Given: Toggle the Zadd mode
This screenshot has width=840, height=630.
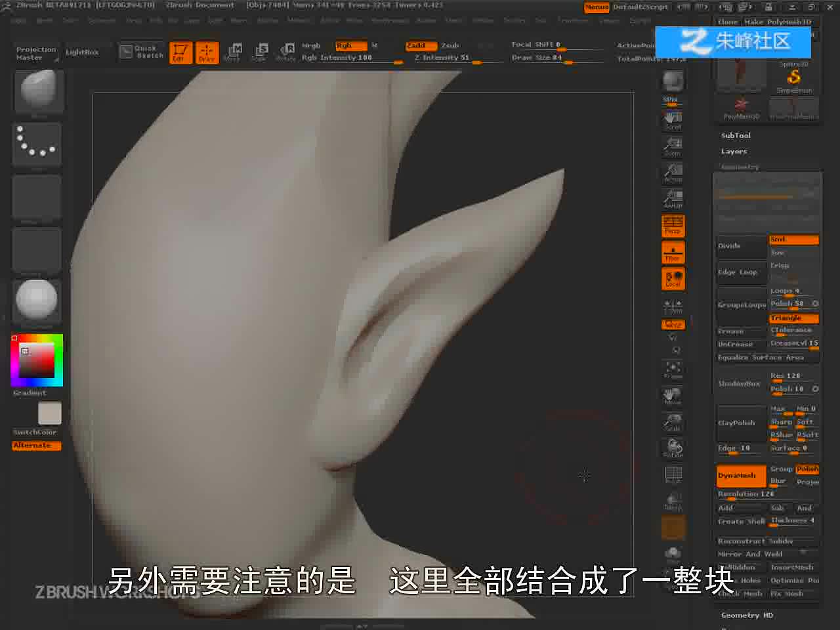Looking at the screenshot, I should pos(421,46).
